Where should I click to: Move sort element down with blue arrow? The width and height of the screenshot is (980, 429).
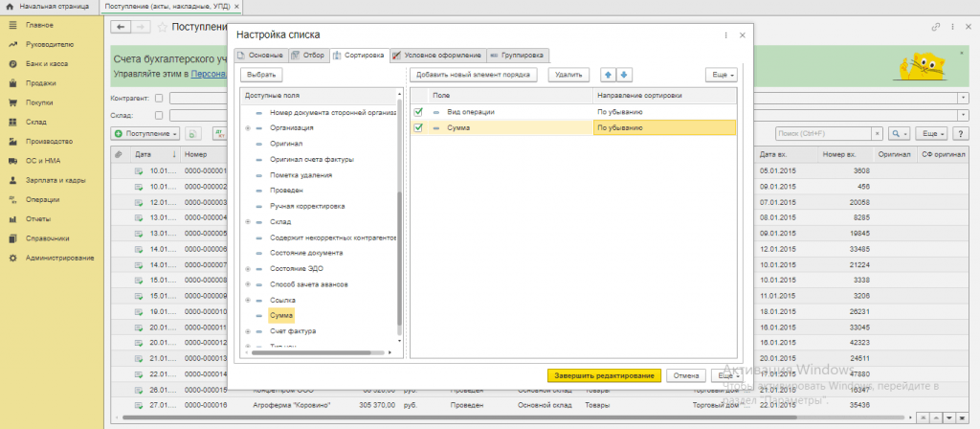click(x=624, y=74)
